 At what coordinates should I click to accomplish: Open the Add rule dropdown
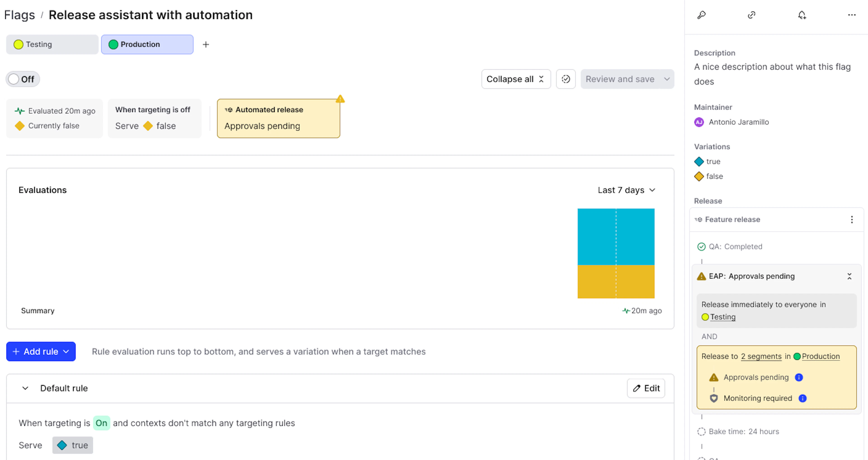[x=41, y=351]
